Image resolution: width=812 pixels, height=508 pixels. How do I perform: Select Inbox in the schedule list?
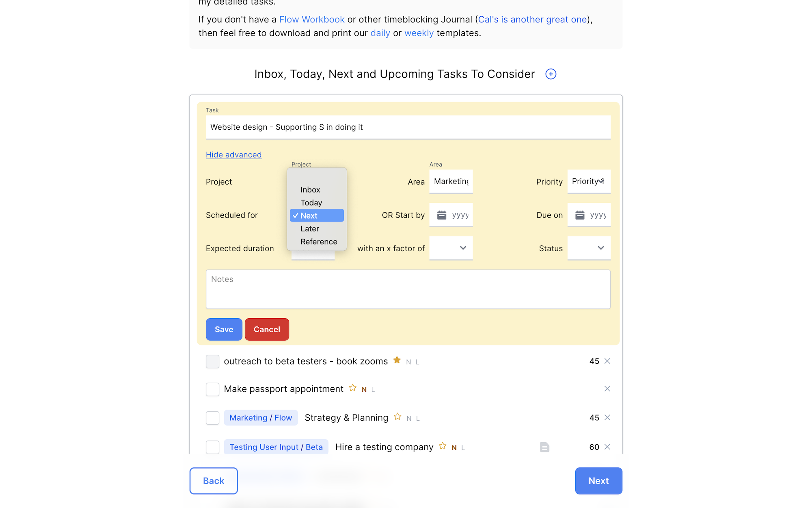[x=317, y=190]
